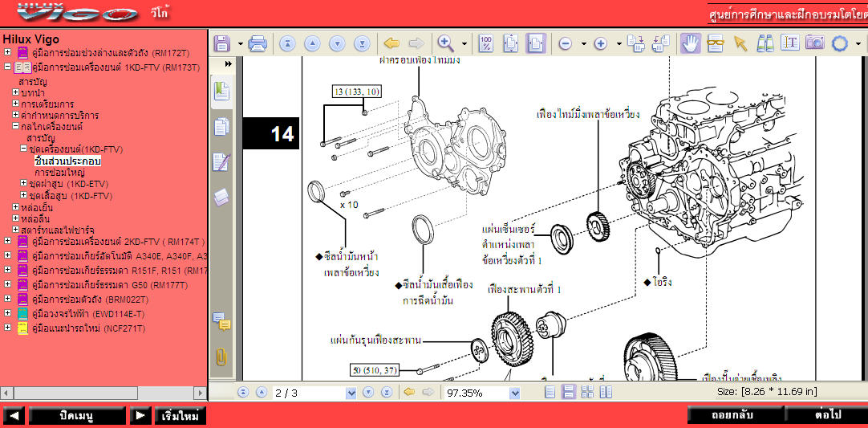Image resolution: width=868 pixels, height=428 pixels.
Task: Expand the RM172T manual tree node
Action: point(7,52)
